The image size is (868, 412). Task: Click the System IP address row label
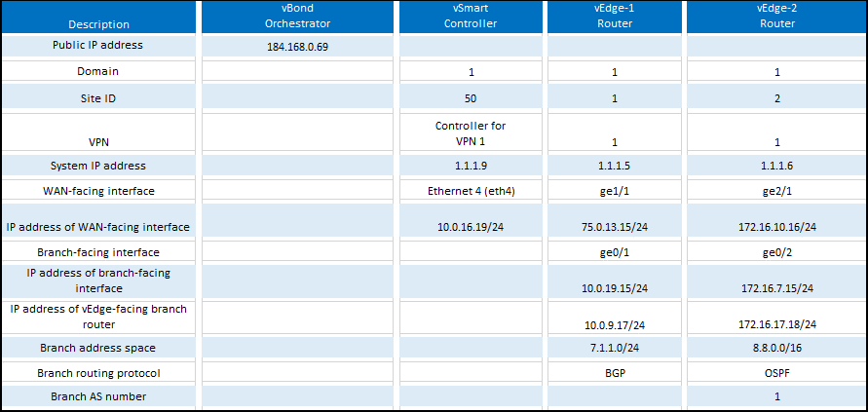[98, 166]
